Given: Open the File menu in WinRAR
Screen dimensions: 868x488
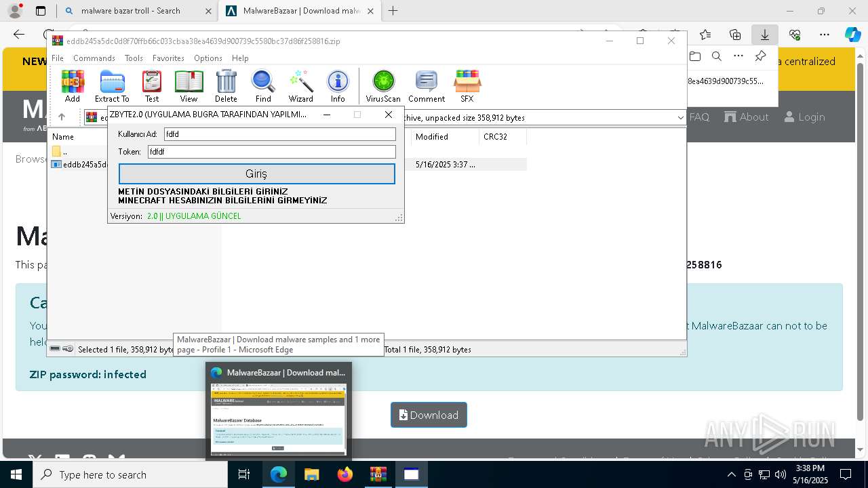Looking at the screenshot, I should coord(58,58).
